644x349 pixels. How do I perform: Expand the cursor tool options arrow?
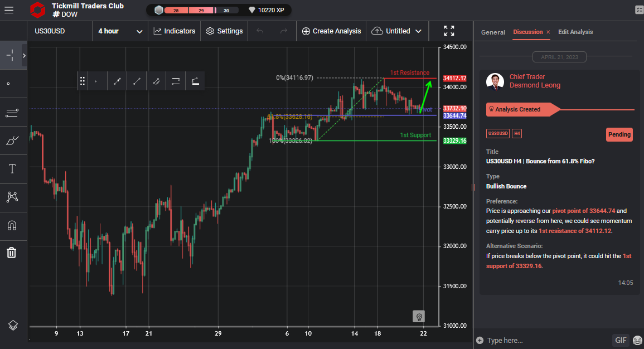click(x=24, y=55)
